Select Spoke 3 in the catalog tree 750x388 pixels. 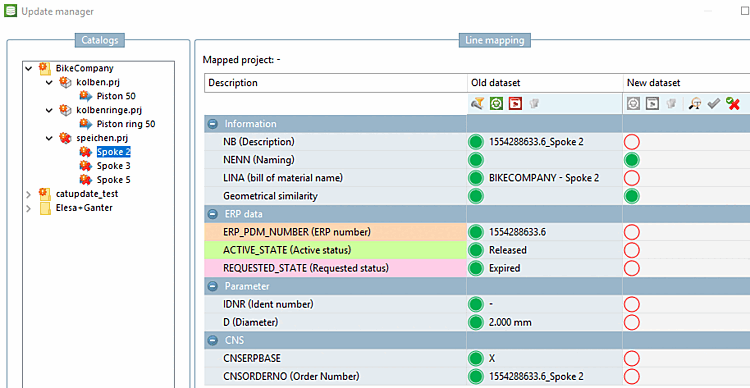[x=113, y=166]
